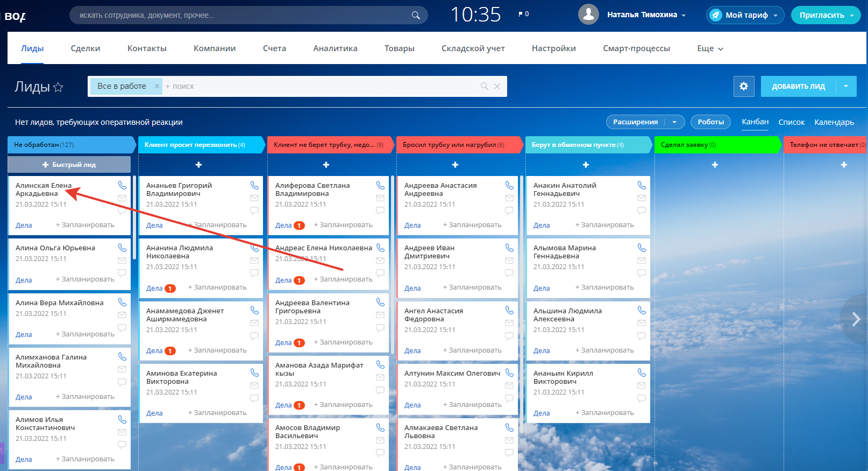Image resolution: width=868 pixels, height=471 pixels.
Task: Open Товары tab
Action: pyautogui.click(x=399, y=48)
